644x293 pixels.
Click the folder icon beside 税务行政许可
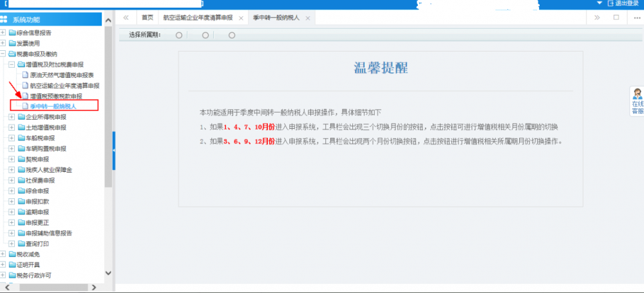[12, 276]
